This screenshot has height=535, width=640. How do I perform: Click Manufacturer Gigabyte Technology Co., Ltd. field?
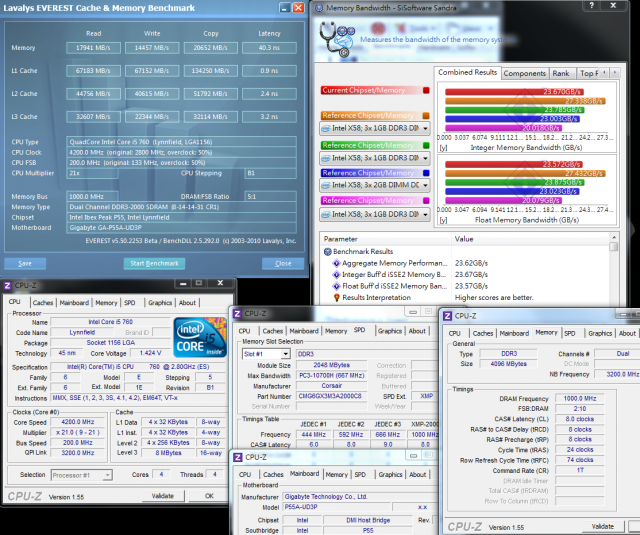coord(359,497)
